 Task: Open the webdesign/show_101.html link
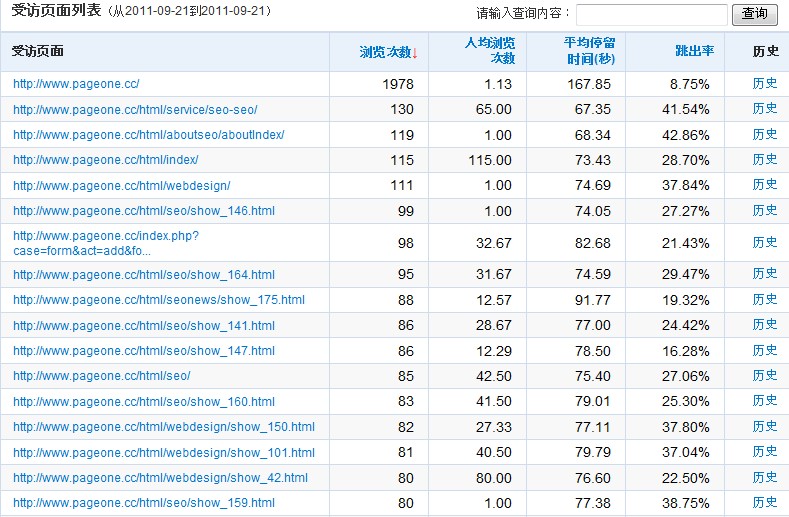click(164, 452)
